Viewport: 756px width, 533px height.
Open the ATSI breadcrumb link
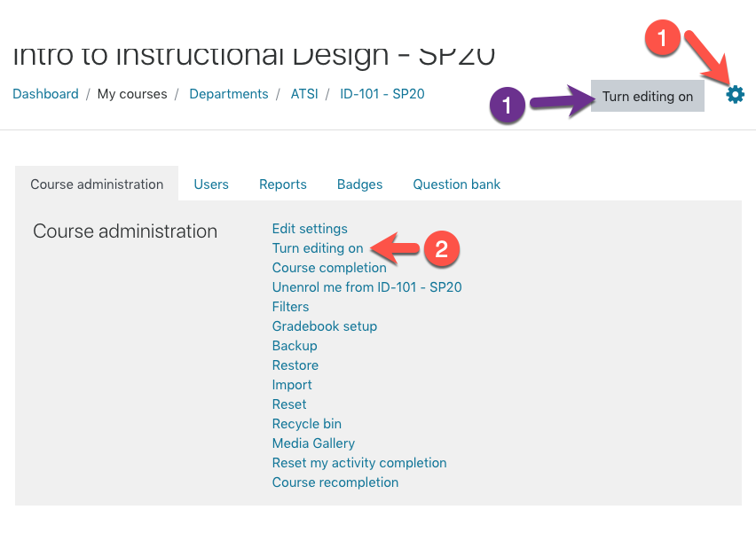(304, 93)
